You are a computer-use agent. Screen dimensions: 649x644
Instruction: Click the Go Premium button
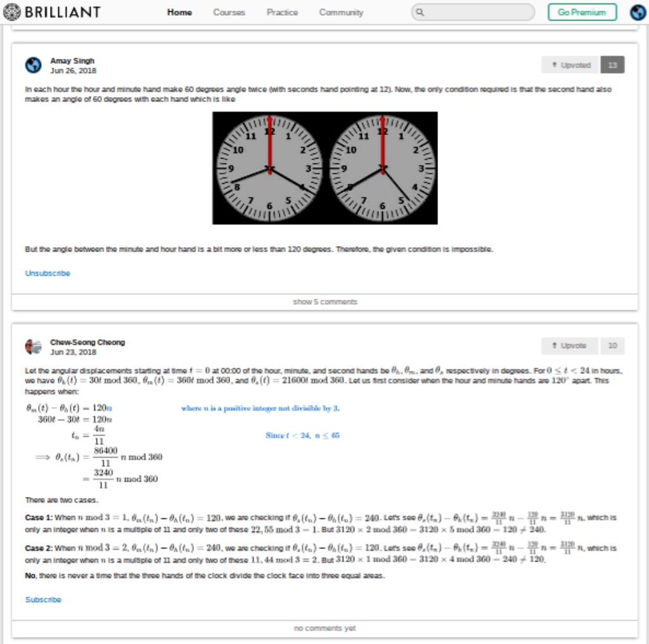[582, 12]
